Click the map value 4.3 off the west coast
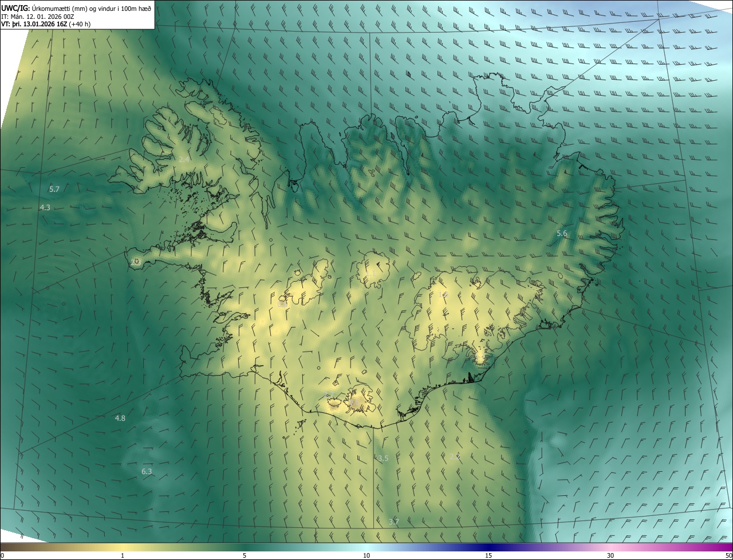Image resolution: width=733 pixels, height=560 pixels. 45,207
